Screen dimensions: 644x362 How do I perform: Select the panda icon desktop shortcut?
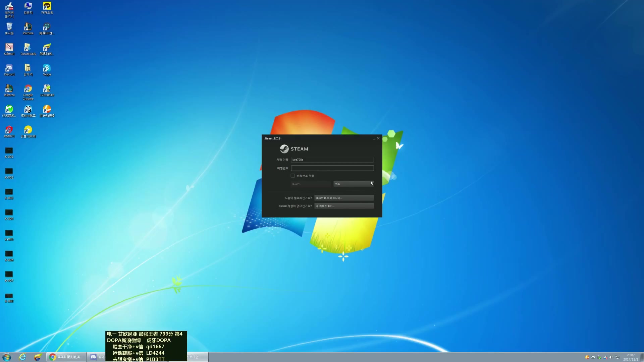[28, 111]
